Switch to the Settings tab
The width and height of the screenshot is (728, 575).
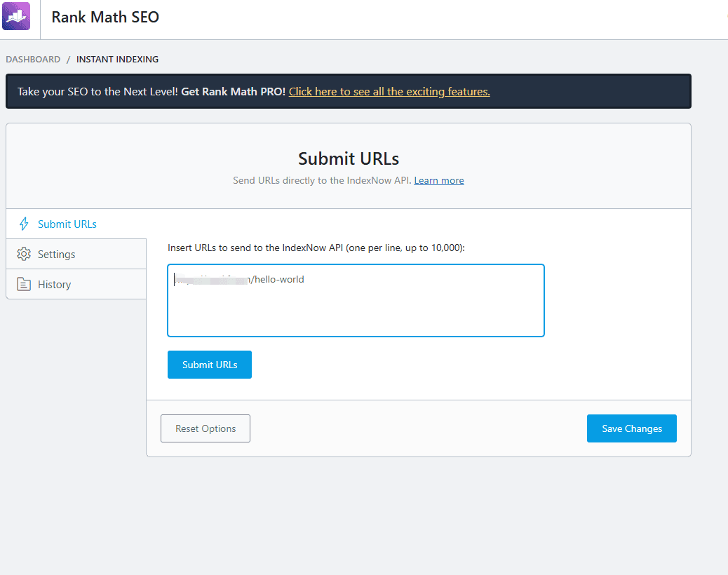tap(76, 255)
